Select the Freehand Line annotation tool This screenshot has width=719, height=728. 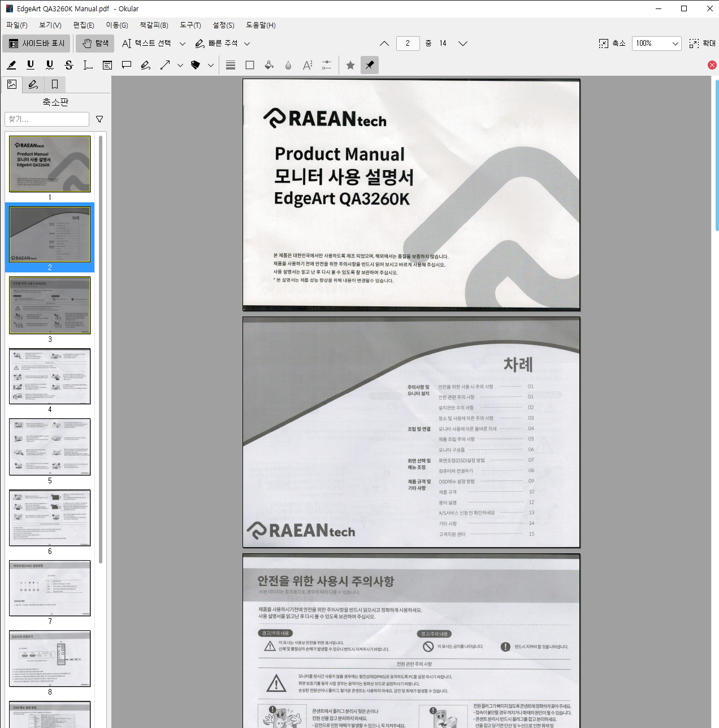point(146,65)
